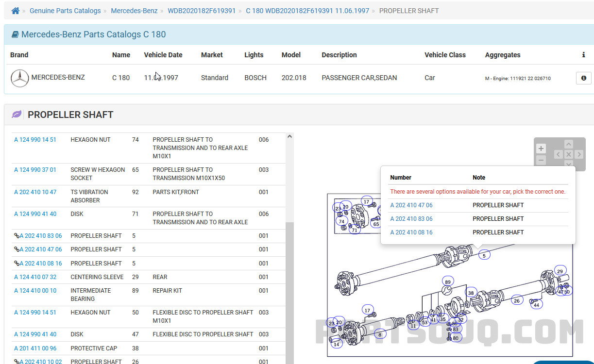The image size is (594, 364).
Task: Go to the home page icon
Action: pos(15,11)
